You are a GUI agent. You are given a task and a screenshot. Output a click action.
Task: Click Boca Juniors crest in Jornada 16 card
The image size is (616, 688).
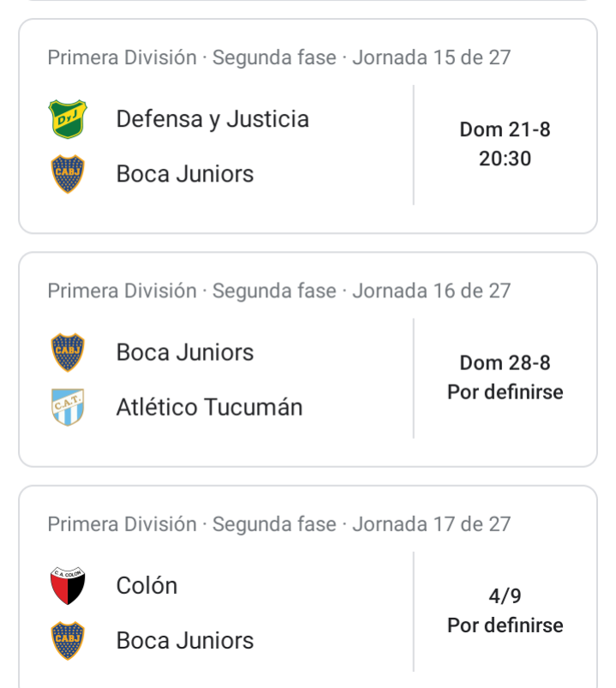tap(68, 352)
